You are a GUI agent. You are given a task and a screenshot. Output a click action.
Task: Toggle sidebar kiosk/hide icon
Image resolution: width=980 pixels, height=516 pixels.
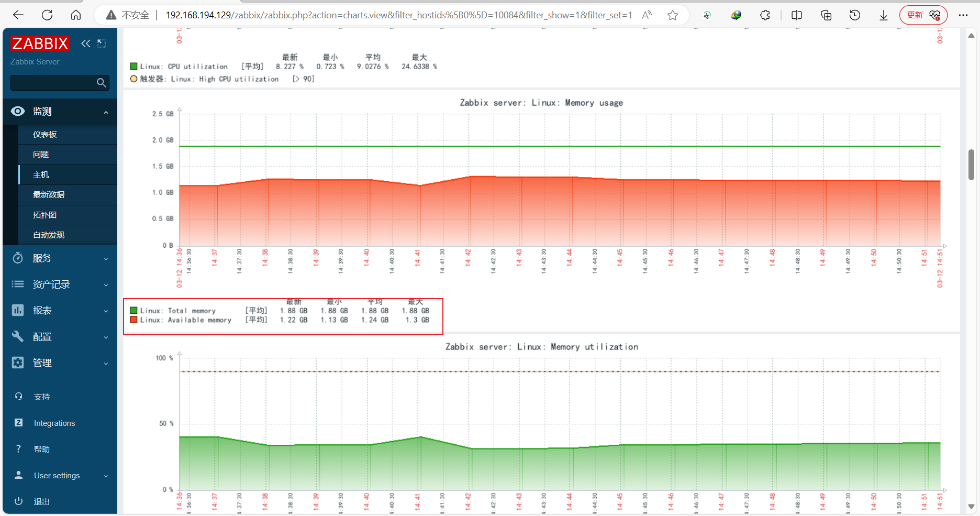[x=102, y=43]
